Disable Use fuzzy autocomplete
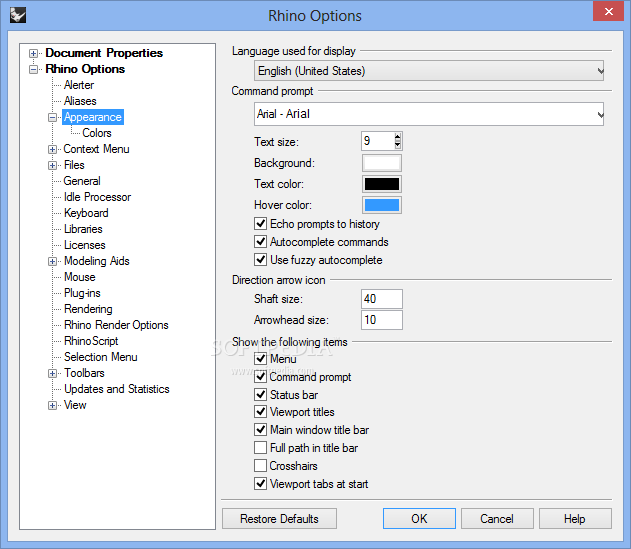 click(260, 260)
